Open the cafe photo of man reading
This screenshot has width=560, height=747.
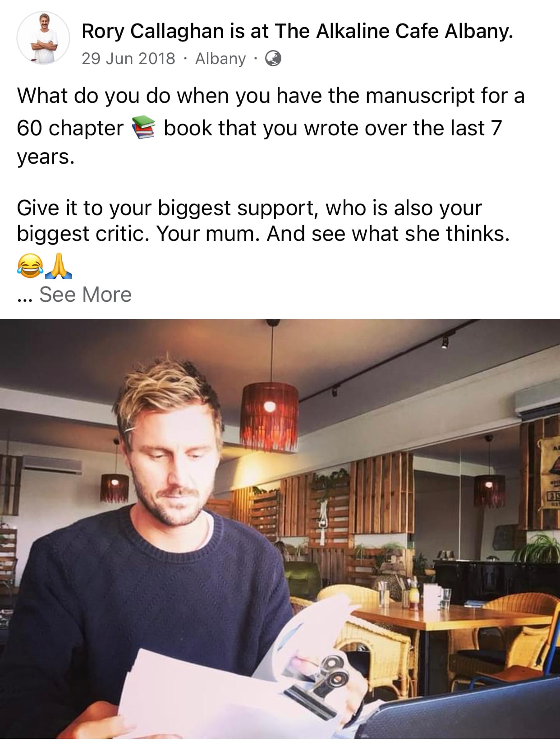tap(280, 529)
